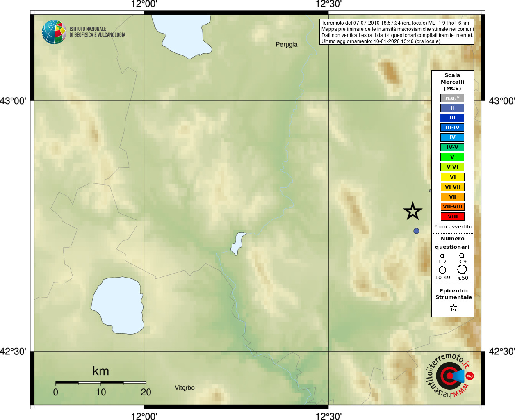Click the 10-49 questionnaires circle symbol
Viewport: 515px width, 420px height.
(x=442, y=270)
